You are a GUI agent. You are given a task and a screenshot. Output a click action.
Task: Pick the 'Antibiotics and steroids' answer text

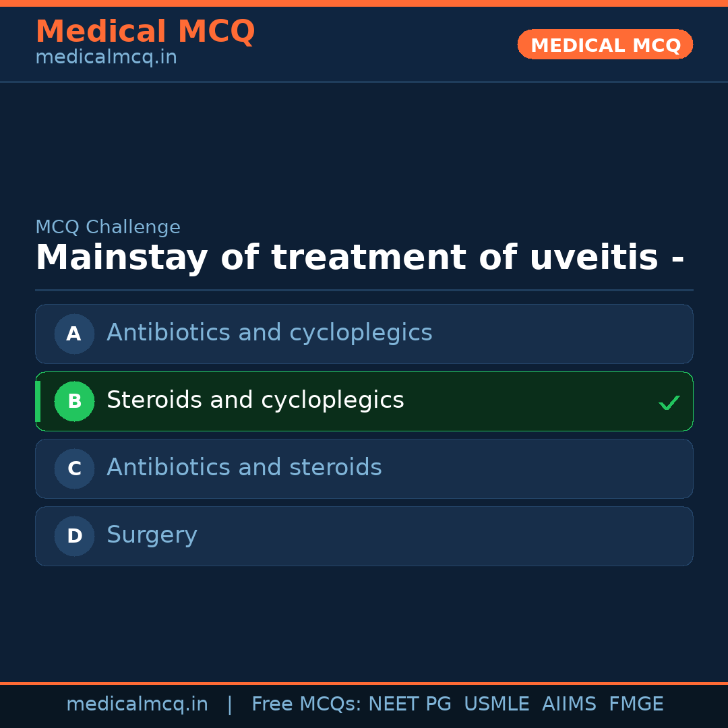tap(244, 468)
